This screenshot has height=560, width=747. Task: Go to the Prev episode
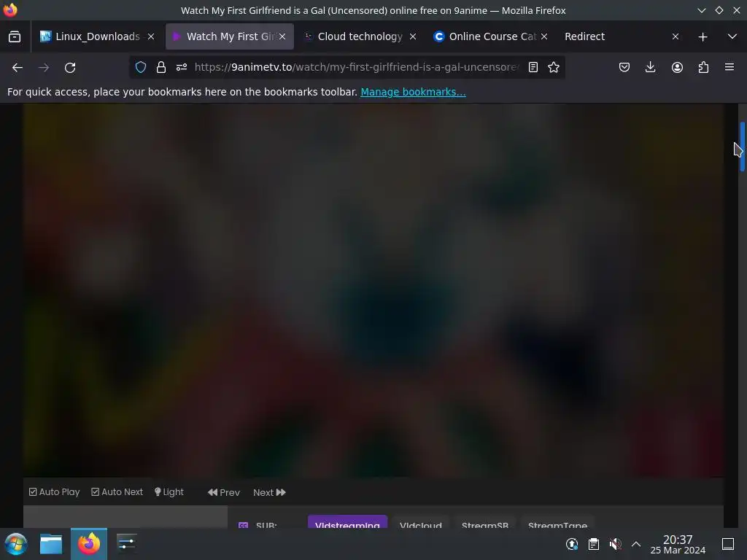(223, 492)
